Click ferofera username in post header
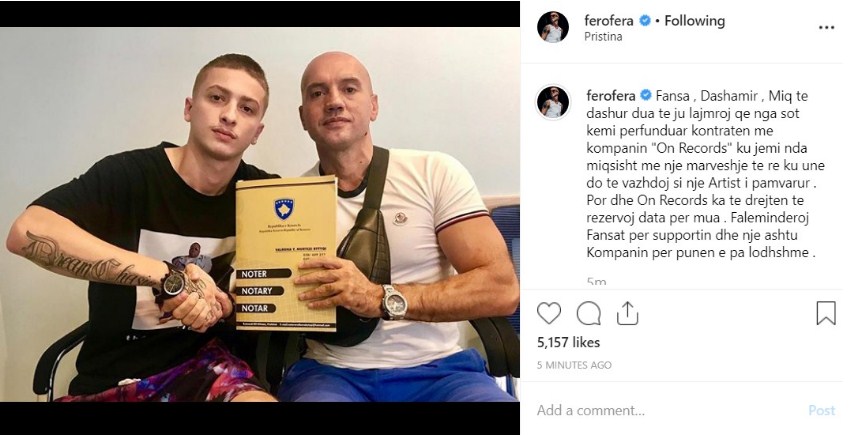The image size is (850, 437). tap(610, 21)
